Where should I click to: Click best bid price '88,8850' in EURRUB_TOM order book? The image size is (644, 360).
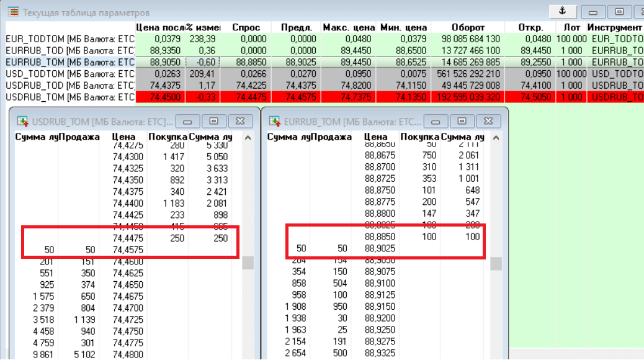click(380, 236)
